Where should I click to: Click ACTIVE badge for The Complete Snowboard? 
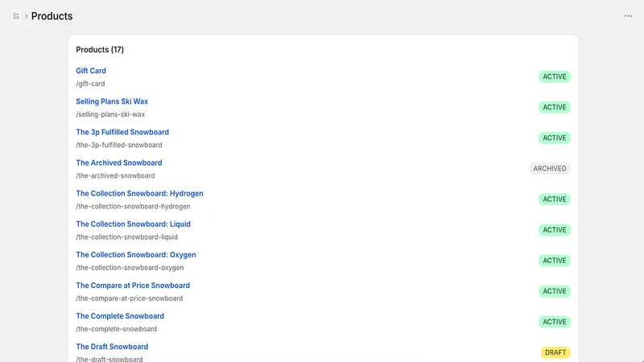(x=555, y=322)
